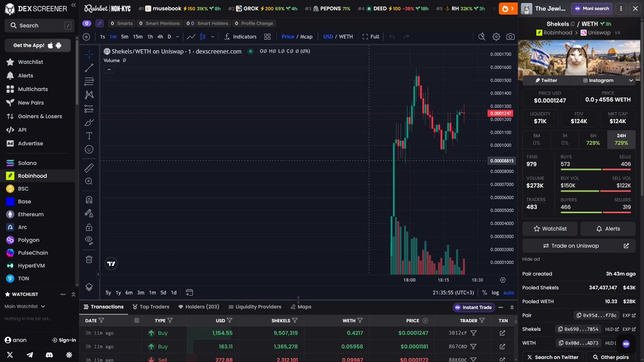The image size is (644, 362).
Task: Select the 5m chart interval
Action: click(125, 36)
